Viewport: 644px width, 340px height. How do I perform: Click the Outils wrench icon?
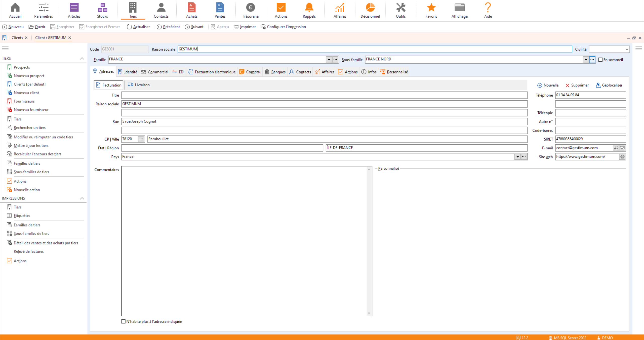coord(400,8)
